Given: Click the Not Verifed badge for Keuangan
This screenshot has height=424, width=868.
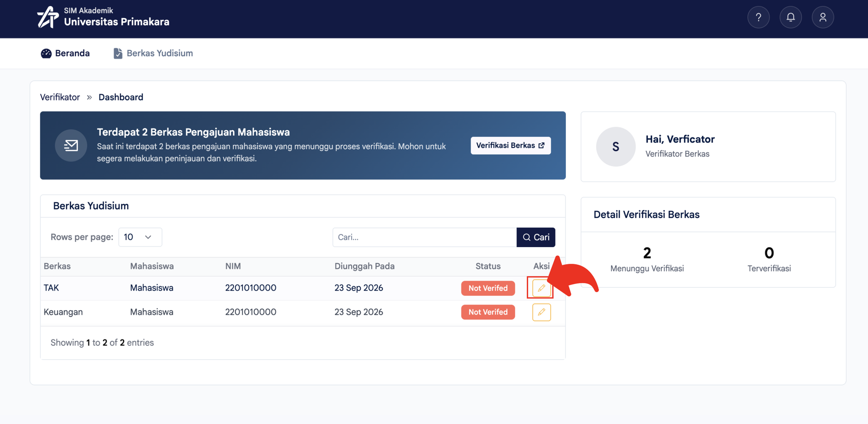Looking at the screenshot, I should [488, 312].
